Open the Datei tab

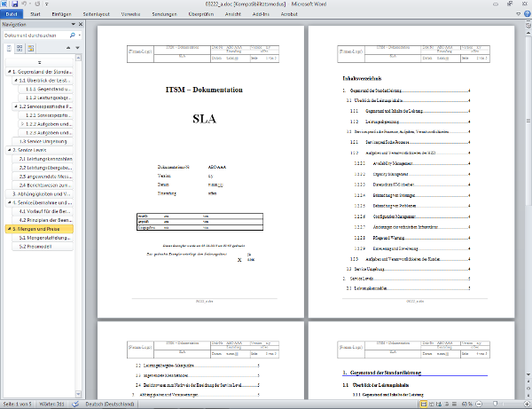tap(12, 15)
